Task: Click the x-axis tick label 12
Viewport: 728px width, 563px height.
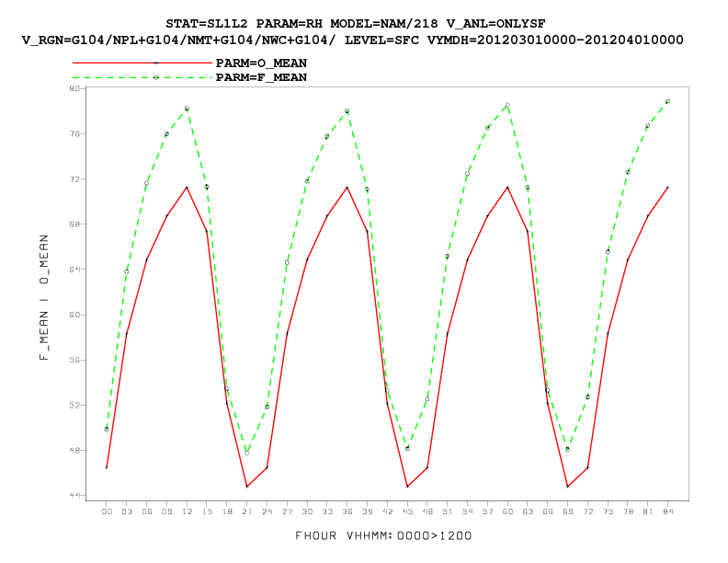Action: [187, 511]
